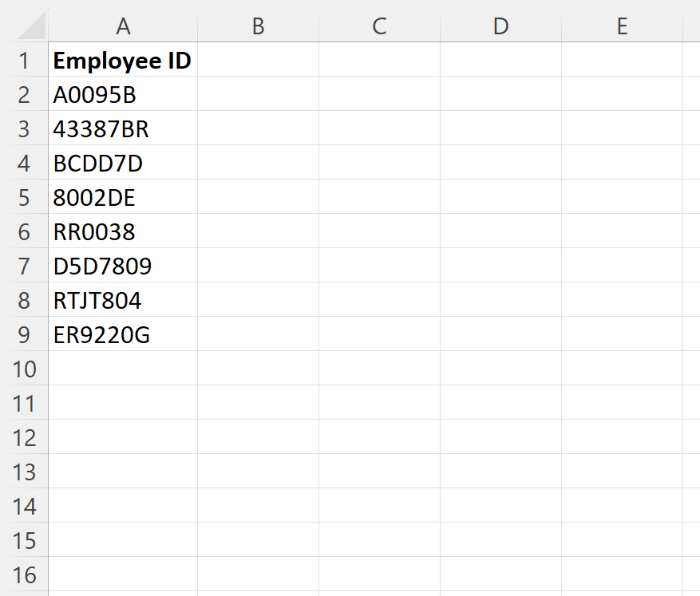The width and height of the screenshot is (700, 596).
Task: Click cell A2 containing A0095B
Action: (x=122, y=94)
